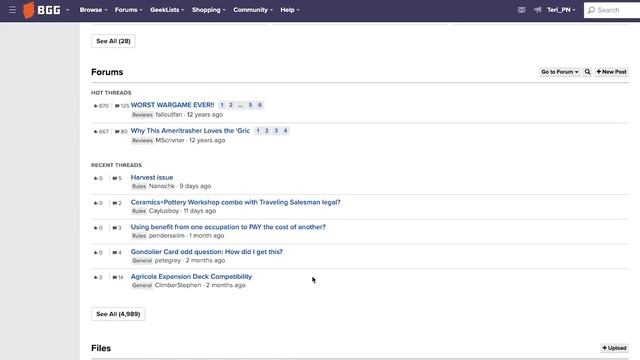Go to page 2 of WORST WARGAME thread

231,105
